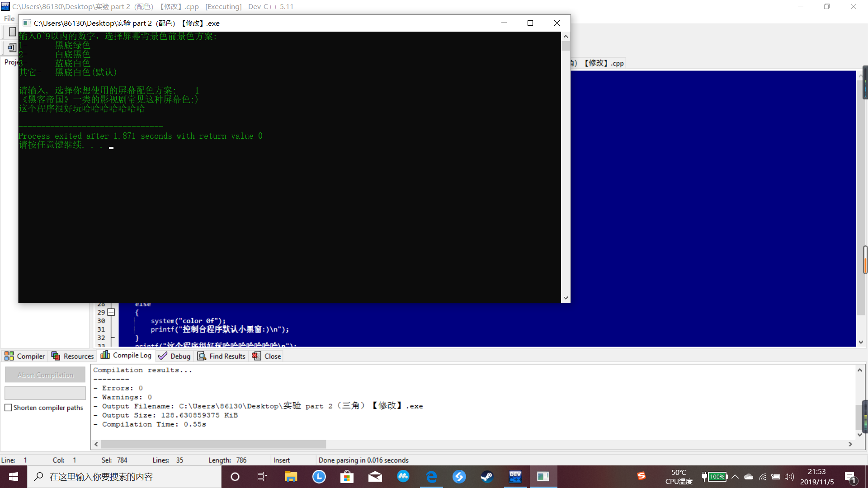Screen dimensions: 868x488
Task: Expand hidden system tray icons
Action: 735,477
